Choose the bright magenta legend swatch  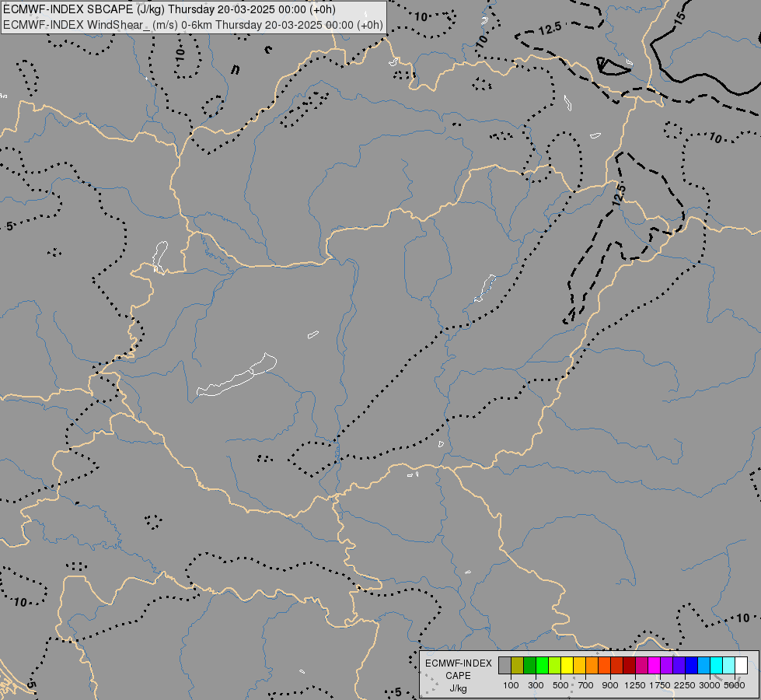click(x=655, y=666)
